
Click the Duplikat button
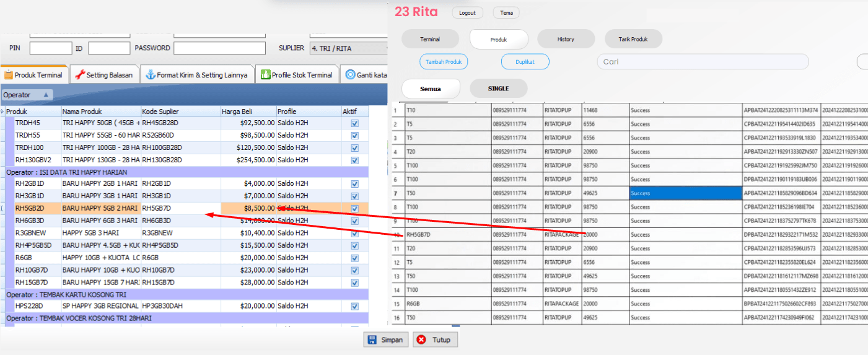(525, 62)
